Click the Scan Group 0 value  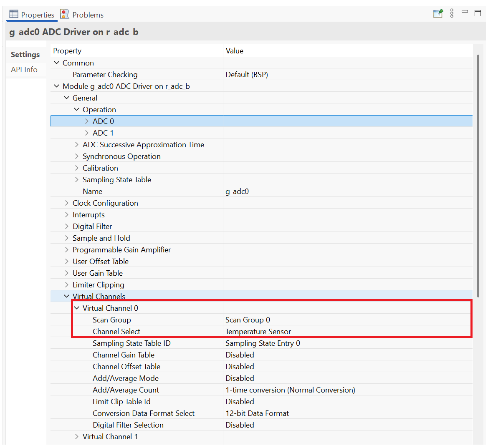(248, 320)
